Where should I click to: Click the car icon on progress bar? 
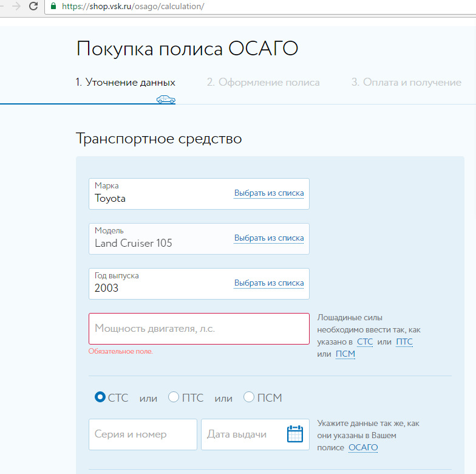pyautogui.click(x=165, y=99)
